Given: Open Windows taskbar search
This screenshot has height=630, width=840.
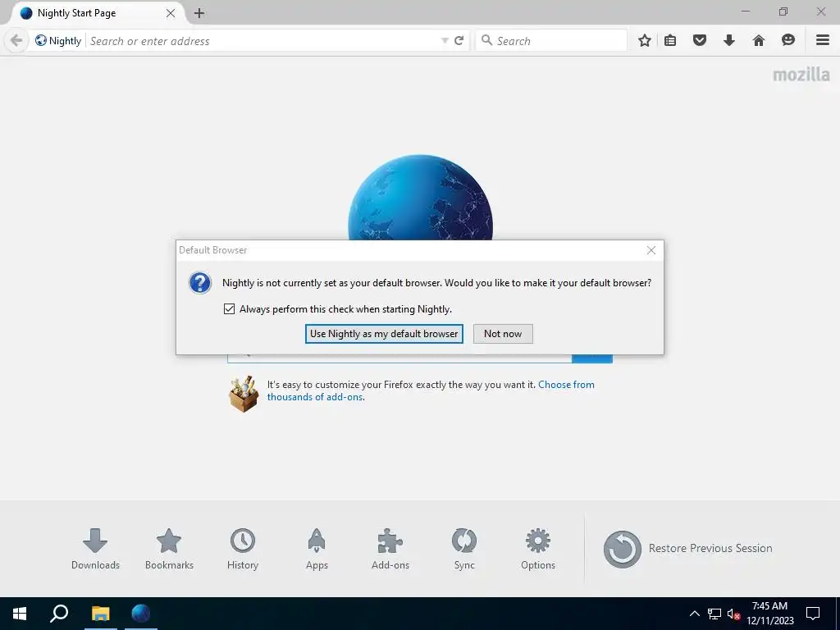Looking at the screenshot, I should (59, 614).
